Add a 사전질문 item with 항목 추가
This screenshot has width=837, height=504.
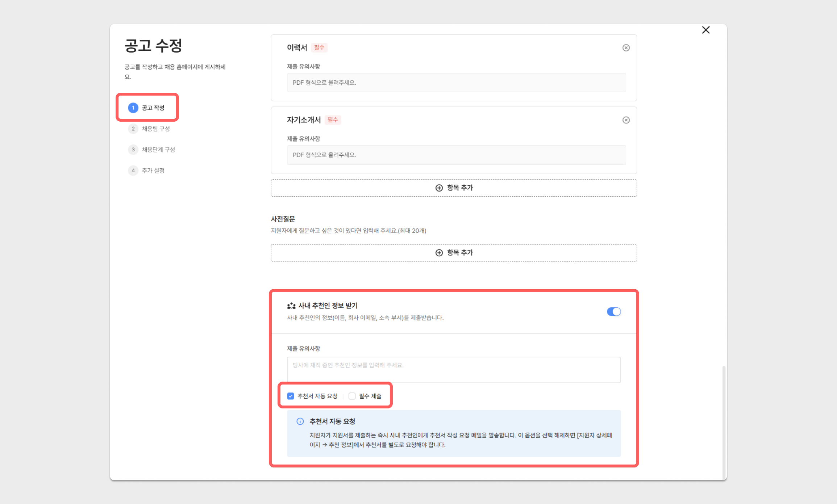[454, 253]
